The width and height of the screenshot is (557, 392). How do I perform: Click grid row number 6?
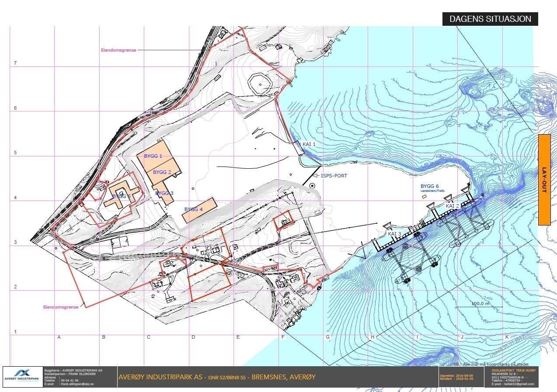click(x=15, y=108)
